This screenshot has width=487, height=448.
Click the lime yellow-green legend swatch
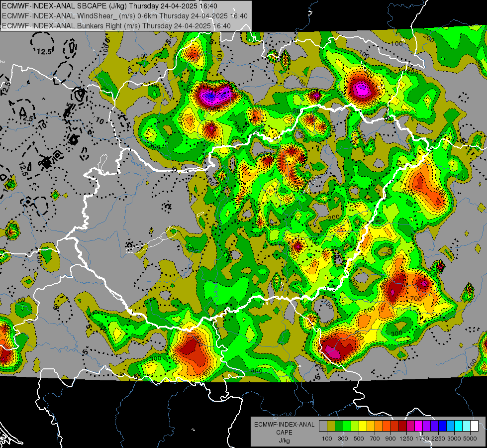(x=355, y=426)
